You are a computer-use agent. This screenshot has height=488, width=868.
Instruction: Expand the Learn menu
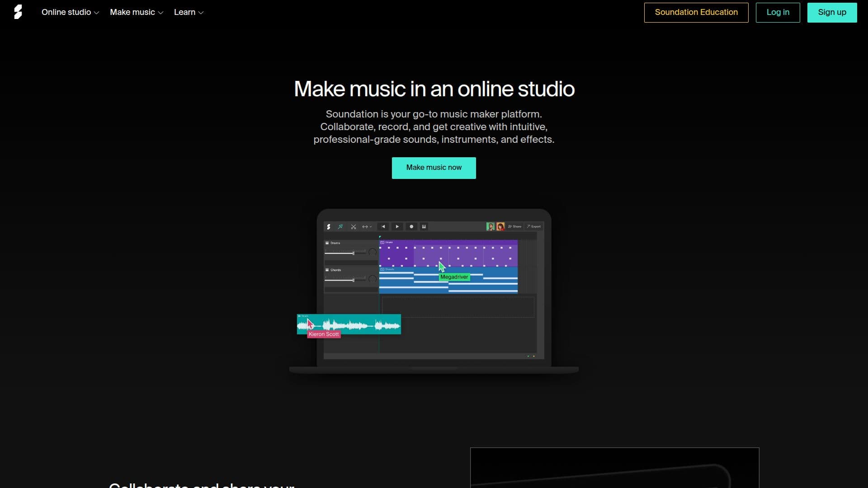pos(189,12)
